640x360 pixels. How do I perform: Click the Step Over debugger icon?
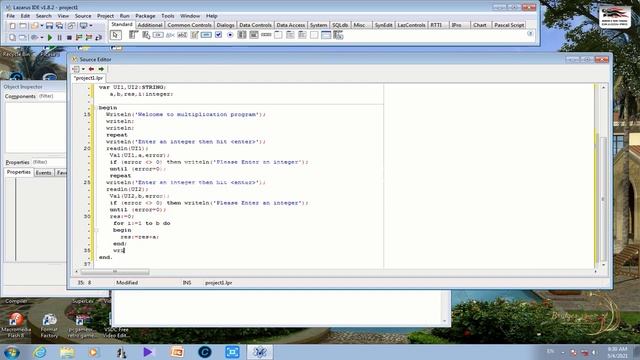(89, 37)
